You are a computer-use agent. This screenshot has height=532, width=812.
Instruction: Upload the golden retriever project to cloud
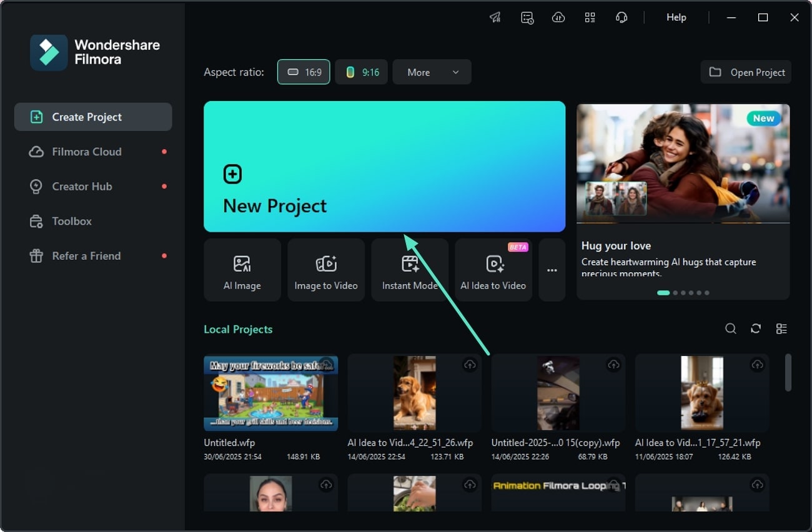click(470, 365)
